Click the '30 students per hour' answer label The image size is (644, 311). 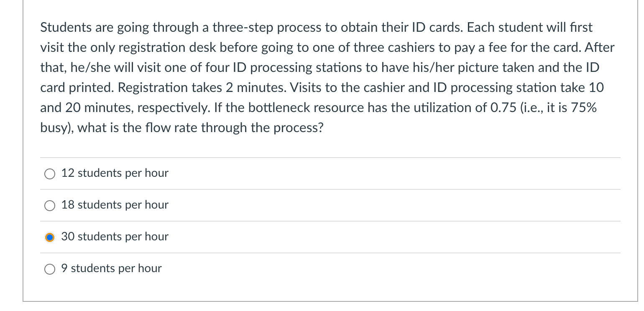[114, 237]
